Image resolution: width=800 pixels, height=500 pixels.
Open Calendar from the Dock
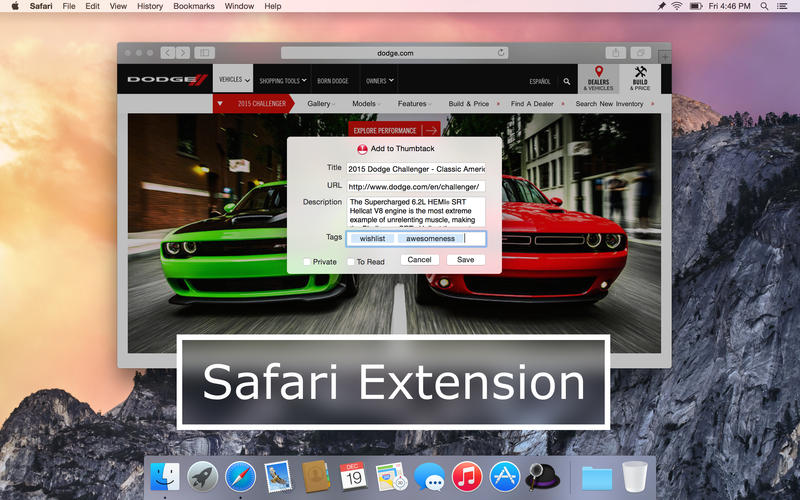coord(353,477)
